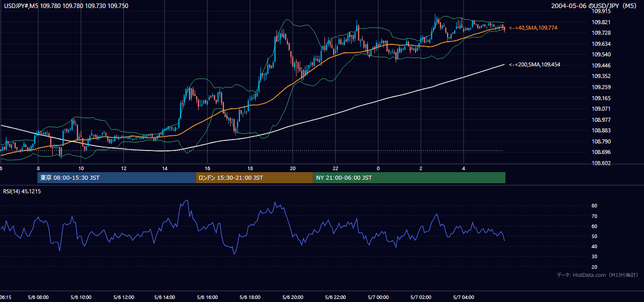The height and width of the screenshot is (302, 644).
Task: Click the 108.790 price axis label
Action: coord(601,141)
